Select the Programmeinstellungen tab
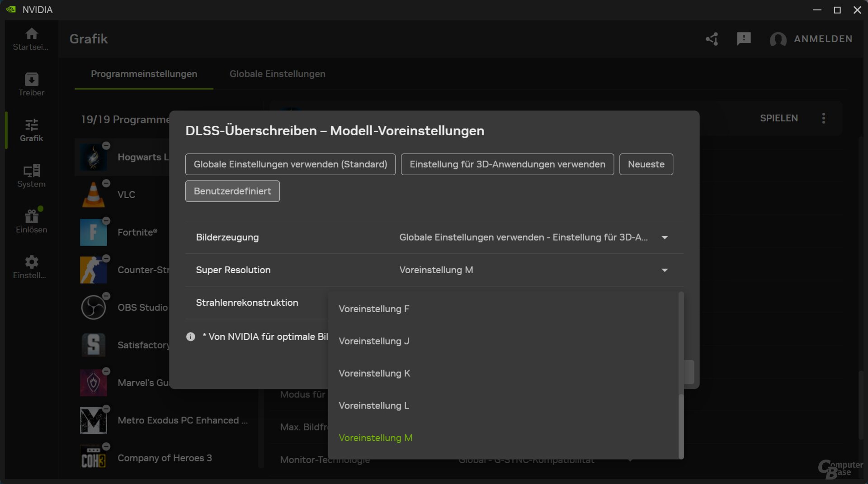Screen dimensions: 868x484 144,74
